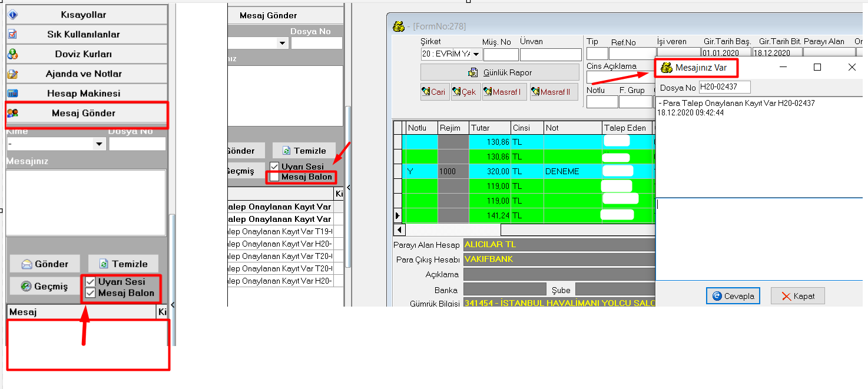This screenshot has width=868, height=389.
Task: Expand the Kime recipient dropdown in left sidebar
Action: [x=98, y=144]
